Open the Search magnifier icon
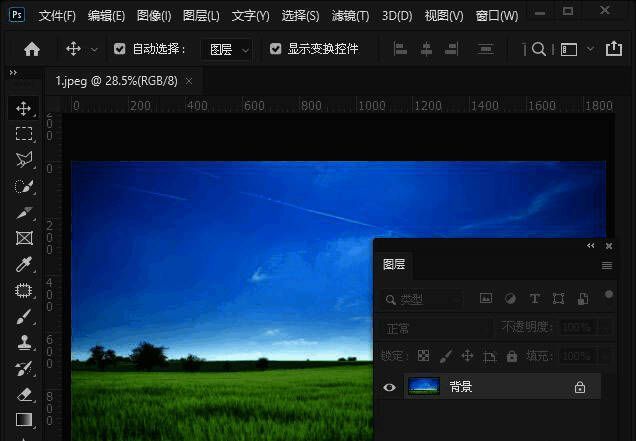 pos(539,49)
